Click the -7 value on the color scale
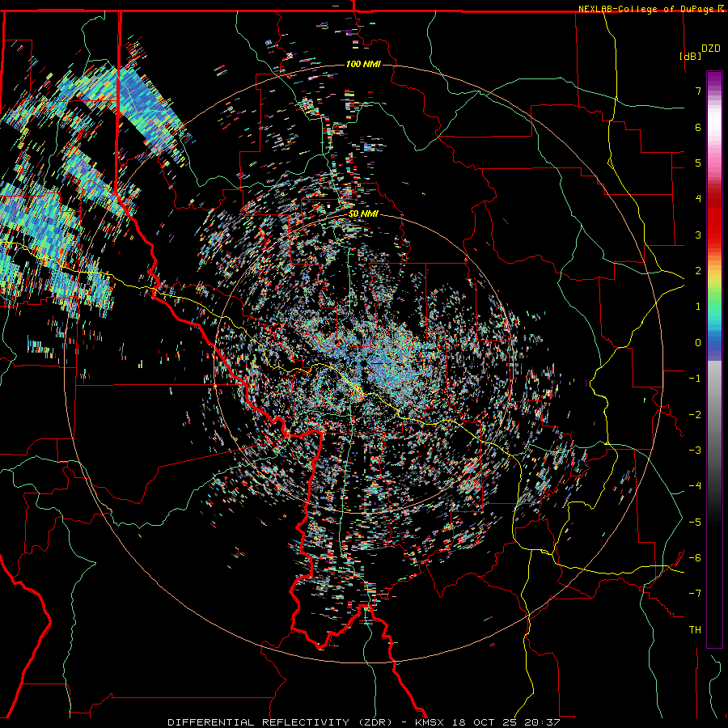Screen dimensions: 728x728 [695, 594]
